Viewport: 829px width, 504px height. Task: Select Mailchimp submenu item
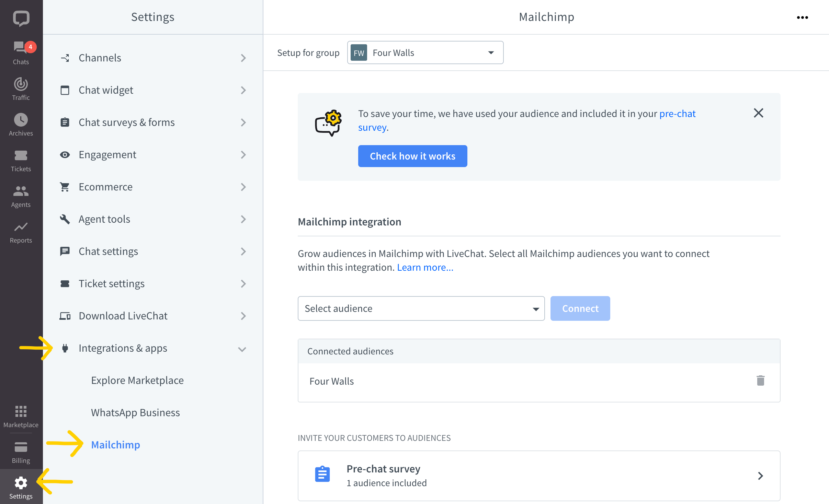pyautogui.click(x=116, y=445)
